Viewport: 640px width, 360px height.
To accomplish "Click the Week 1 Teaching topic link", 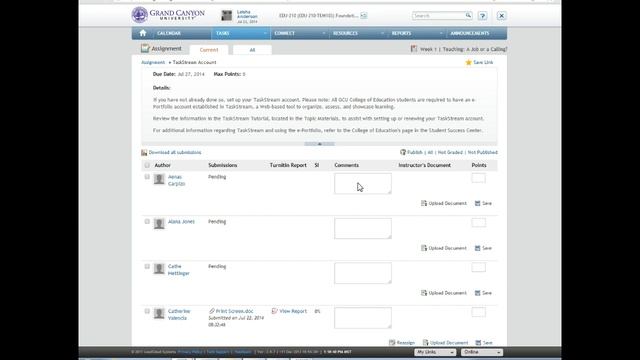I will point(463,49).
